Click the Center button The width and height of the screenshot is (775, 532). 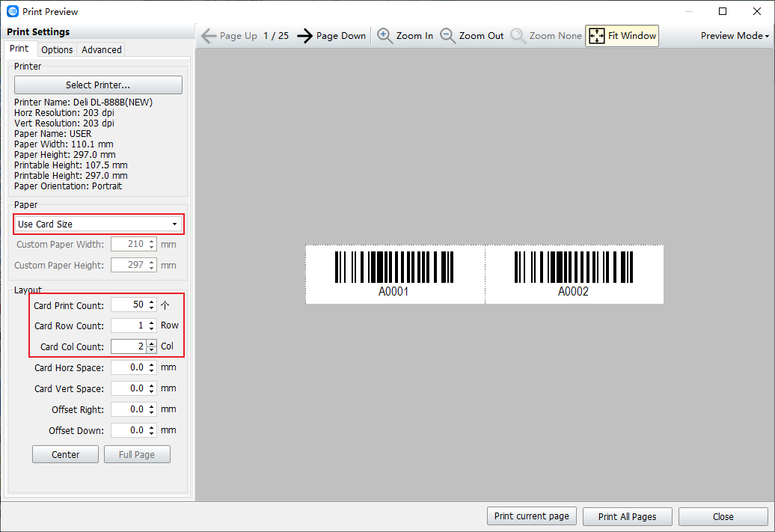[65, 454]
